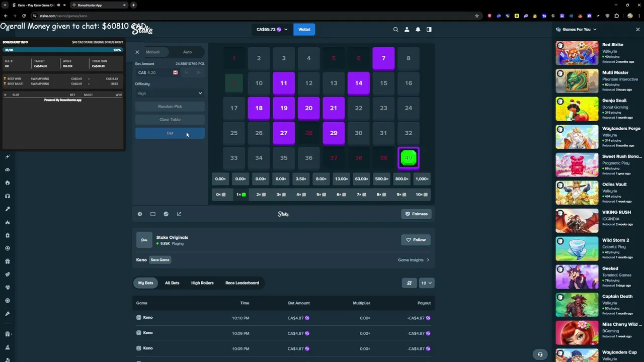Open High Rollers tab
The height and width of the screenshot is (362, 644).
click(x=202, y=283)
